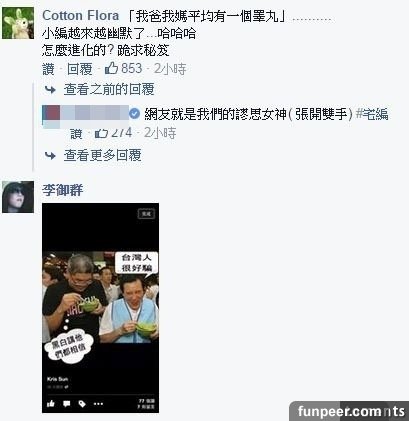Click the thumbs-up icon beside 853
This screenshot has width=409, height=421.
(111, 68)
